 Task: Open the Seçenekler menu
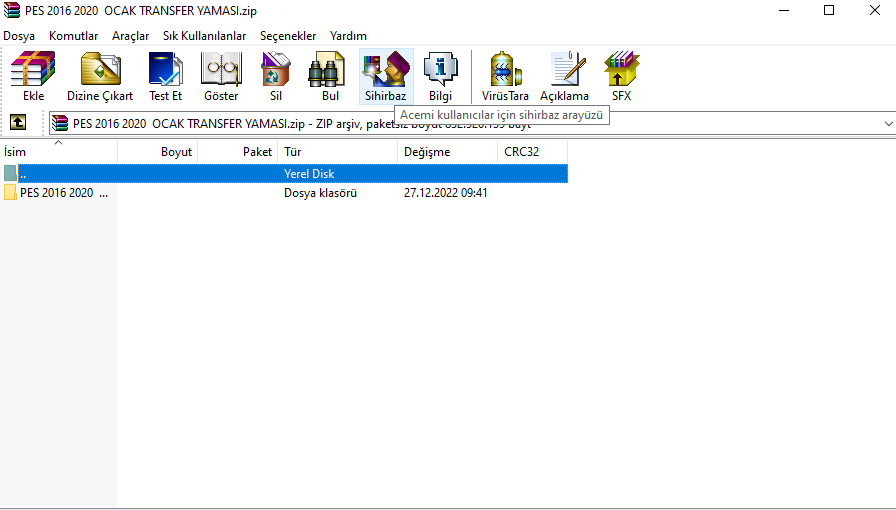pos(288,36)
